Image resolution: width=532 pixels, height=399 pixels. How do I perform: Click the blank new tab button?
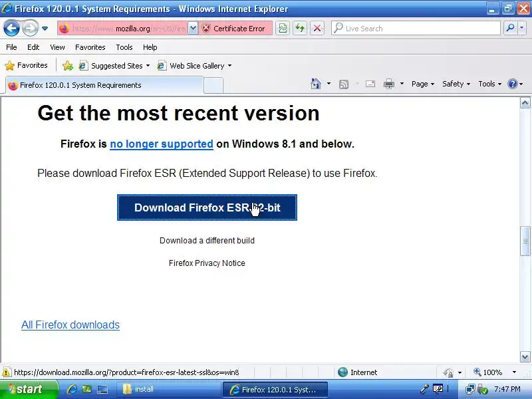pos(213,86)
